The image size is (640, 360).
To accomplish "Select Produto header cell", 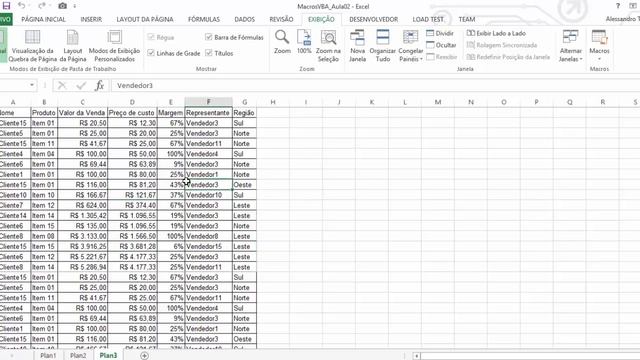I will 44,113.
